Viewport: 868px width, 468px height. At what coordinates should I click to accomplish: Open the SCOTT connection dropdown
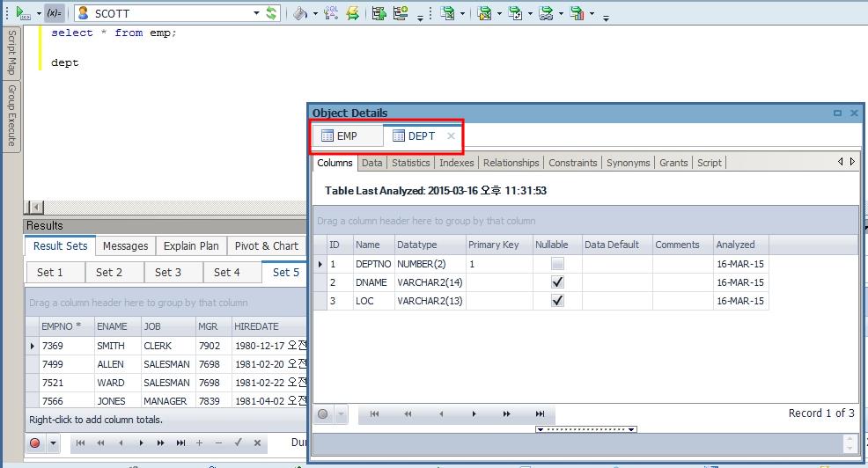point(256,13)
